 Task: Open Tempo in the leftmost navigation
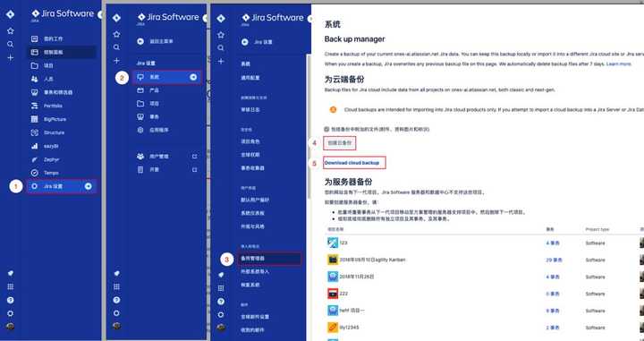click(x=51, y=173)
